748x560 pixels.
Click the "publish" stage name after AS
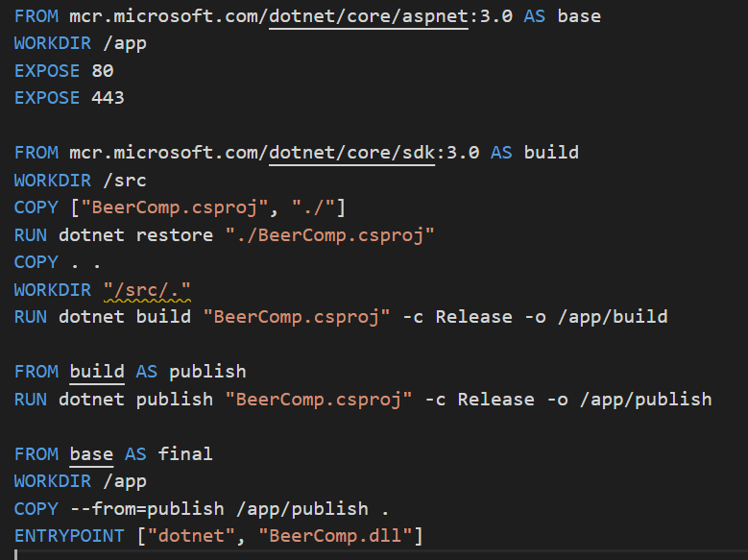[x=207, y=372]
